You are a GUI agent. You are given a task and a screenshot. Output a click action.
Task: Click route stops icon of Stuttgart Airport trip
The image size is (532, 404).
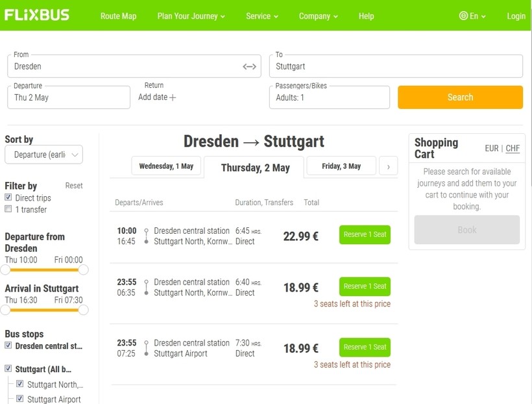point(147,349)
